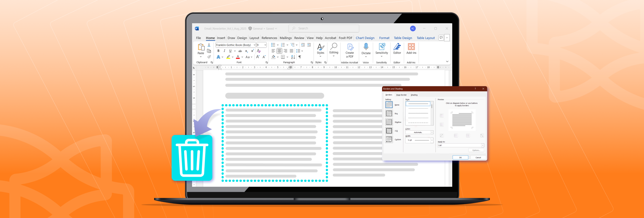This screenshot has height=218, width=644.
Task: Click the Format Painter brush icon
Action: click(209, 57)
